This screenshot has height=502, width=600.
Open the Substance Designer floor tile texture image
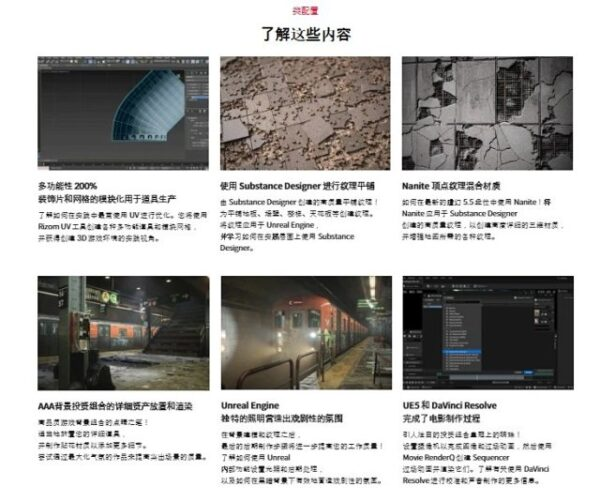pyautogui.click(x=305, y=113)
